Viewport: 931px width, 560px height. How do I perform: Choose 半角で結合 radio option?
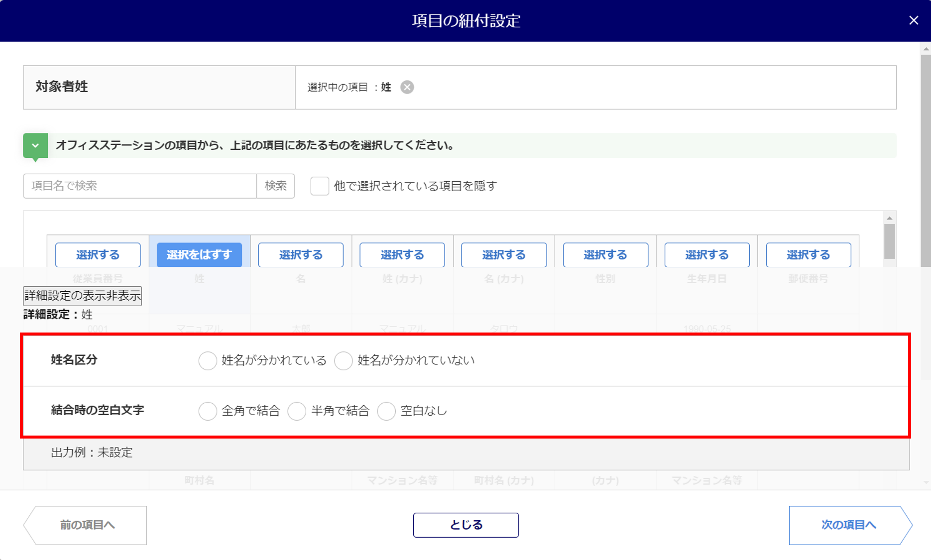pos(297,411)
